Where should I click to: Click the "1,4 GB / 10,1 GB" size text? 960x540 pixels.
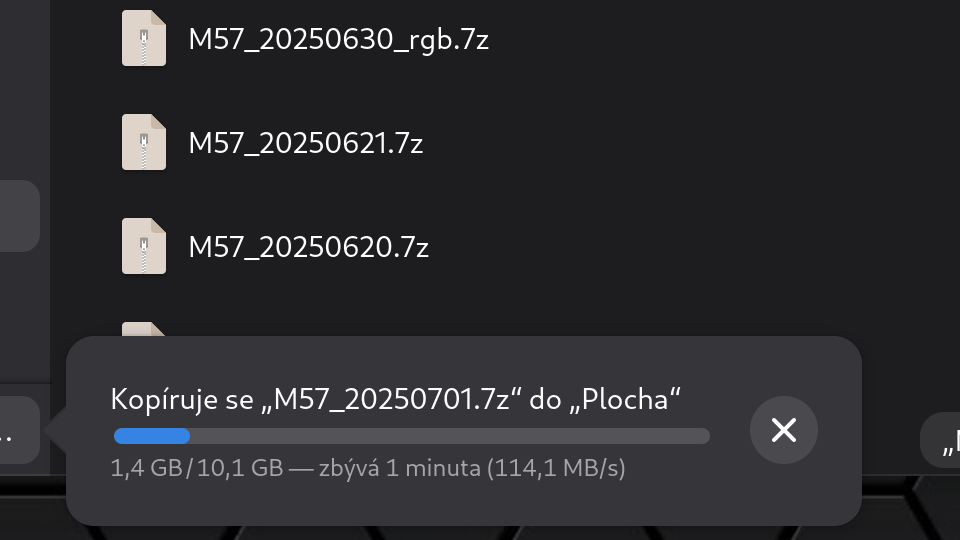pos(197,468)
